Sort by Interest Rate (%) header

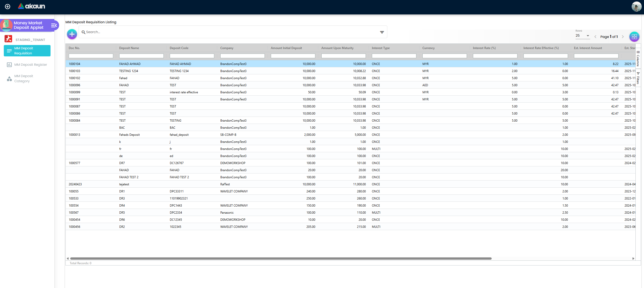tap(484, 48)
